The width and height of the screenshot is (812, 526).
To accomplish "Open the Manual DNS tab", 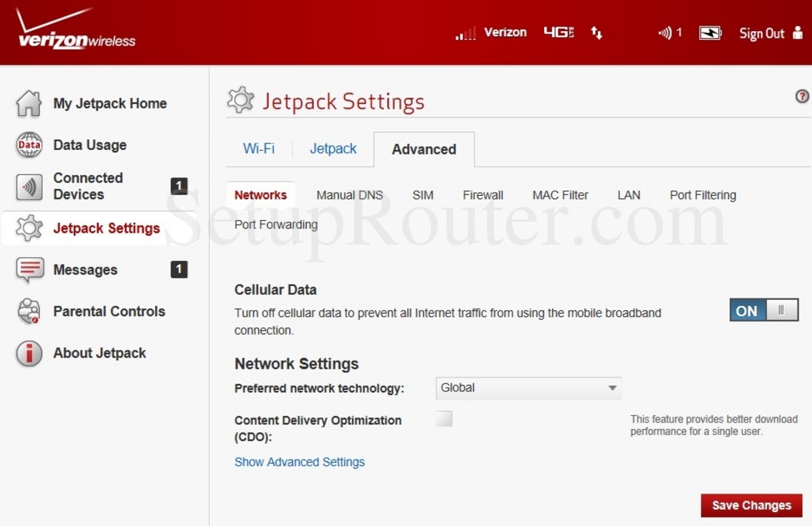I will [349, 195].
